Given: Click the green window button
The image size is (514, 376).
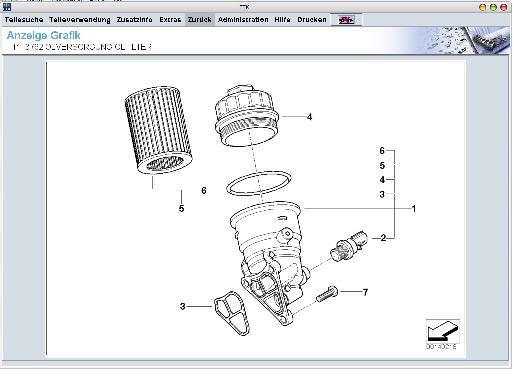Looking at the screenshot, I should tap(493, 7).
